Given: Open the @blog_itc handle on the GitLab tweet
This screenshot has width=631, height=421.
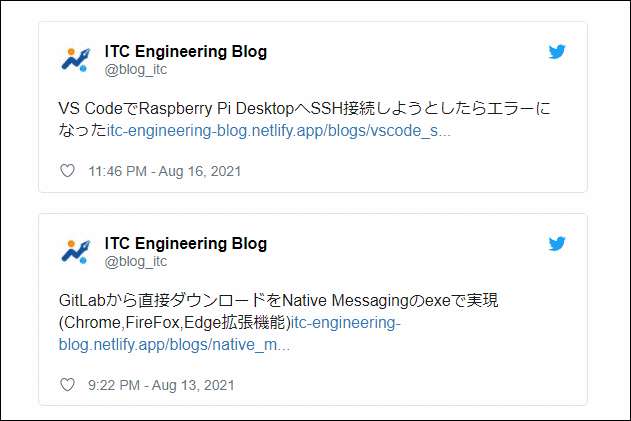Looking at the screenshot, I should pos(136,262).
